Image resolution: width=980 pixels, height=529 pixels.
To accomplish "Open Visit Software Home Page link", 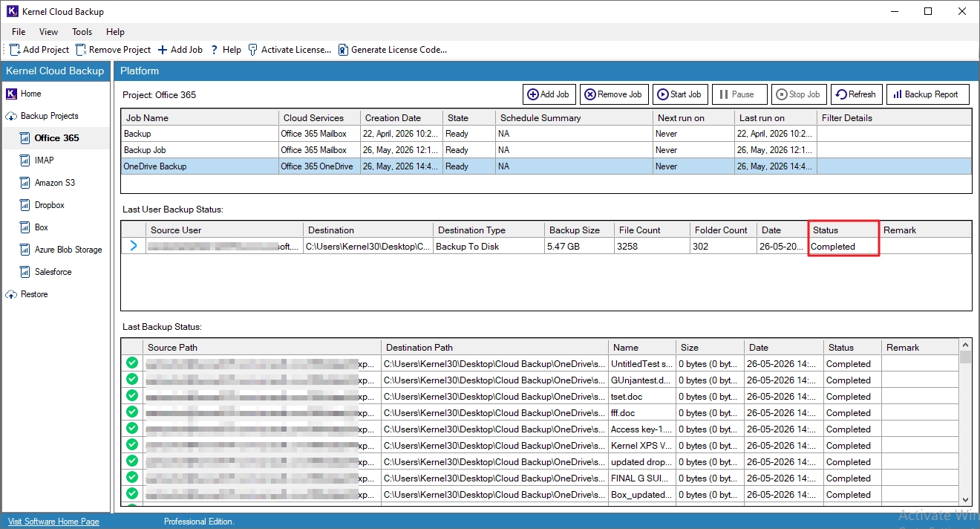I will pyautogui.click(x=53, y=522).
